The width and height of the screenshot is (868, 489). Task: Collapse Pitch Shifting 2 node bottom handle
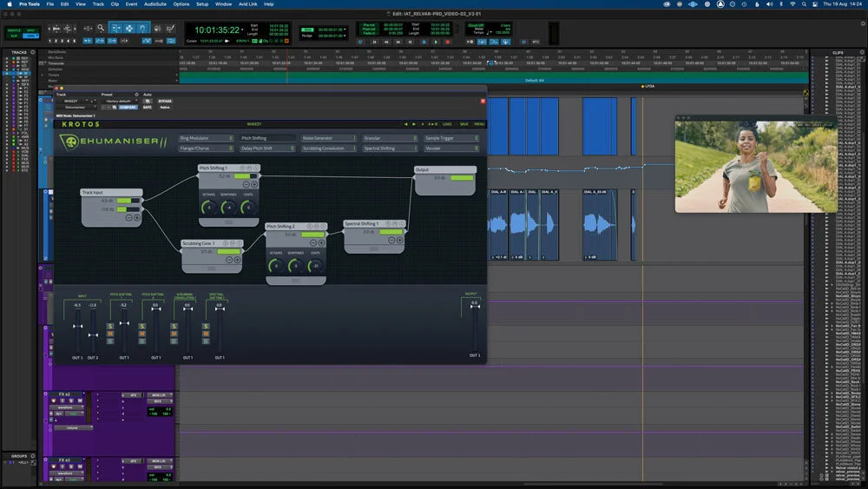tap(296, 281)
